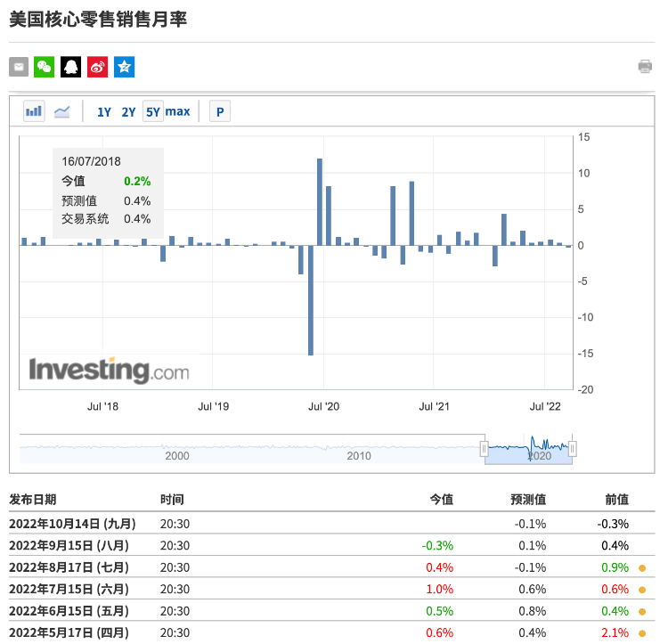Open the 2022年8月17日 (七月) release row
This screenshot has height=644, width=668.
68,567
